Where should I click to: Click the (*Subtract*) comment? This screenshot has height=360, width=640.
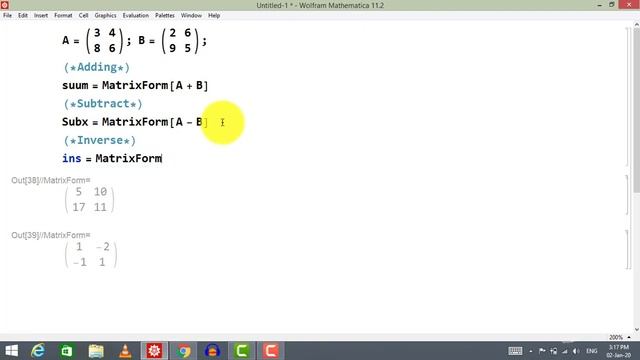(103, 104)
